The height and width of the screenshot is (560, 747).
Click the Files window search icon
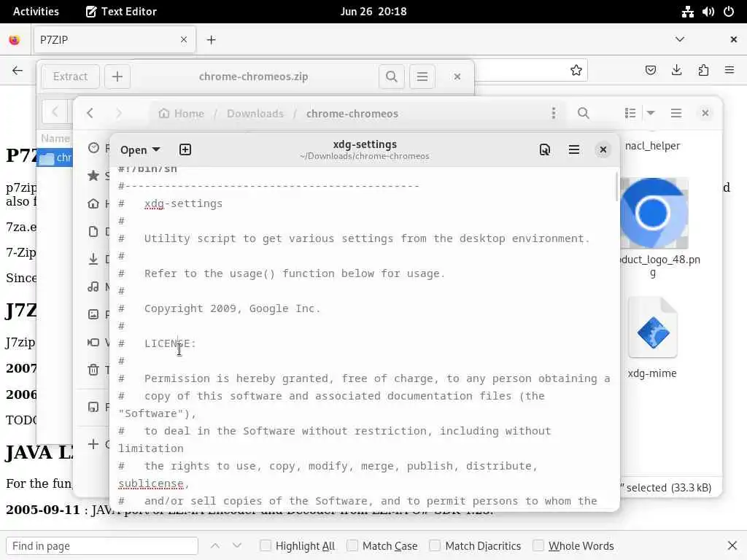pos(583,113)
